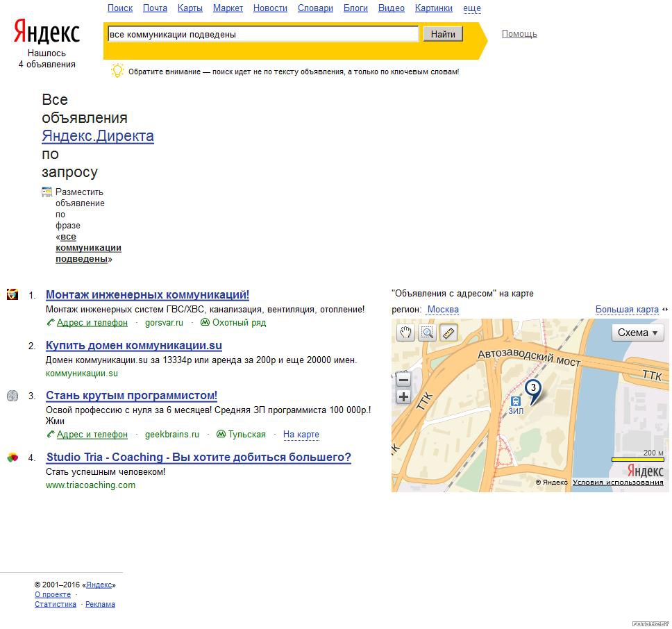Click the ЗИЛ station icon on map
Viewport: 672px width, 629px height.
[516, 401]
